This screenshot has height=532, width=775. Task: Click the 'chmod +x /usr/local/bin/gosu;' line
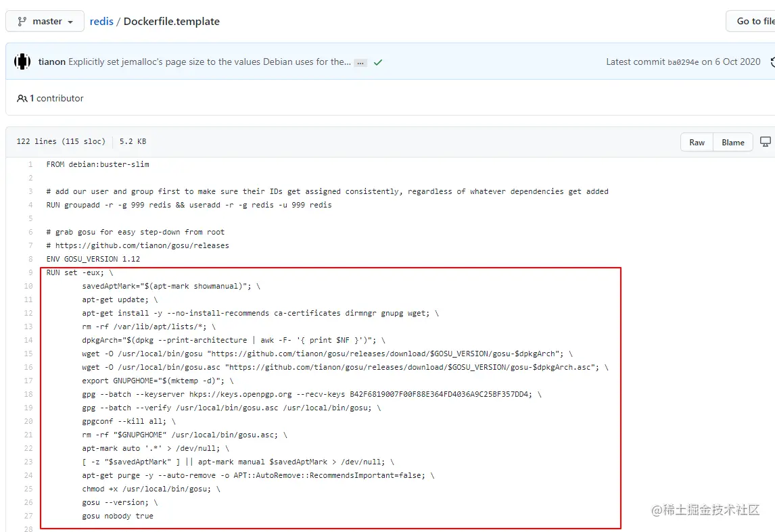(151, 489)
